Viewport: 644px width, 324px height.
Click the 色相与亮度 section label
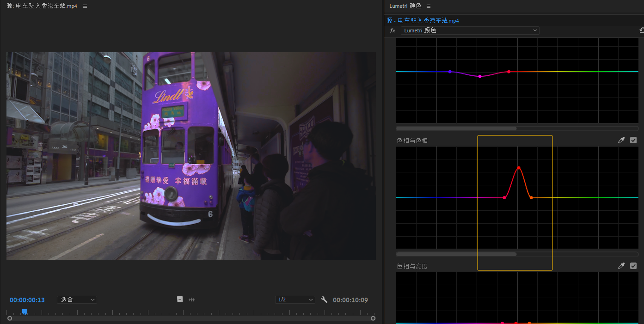point(412,266)
